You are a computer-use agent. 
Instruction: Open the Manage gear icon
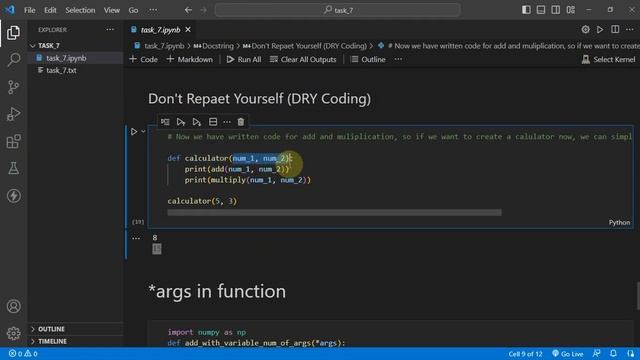[x=13, y=333]
